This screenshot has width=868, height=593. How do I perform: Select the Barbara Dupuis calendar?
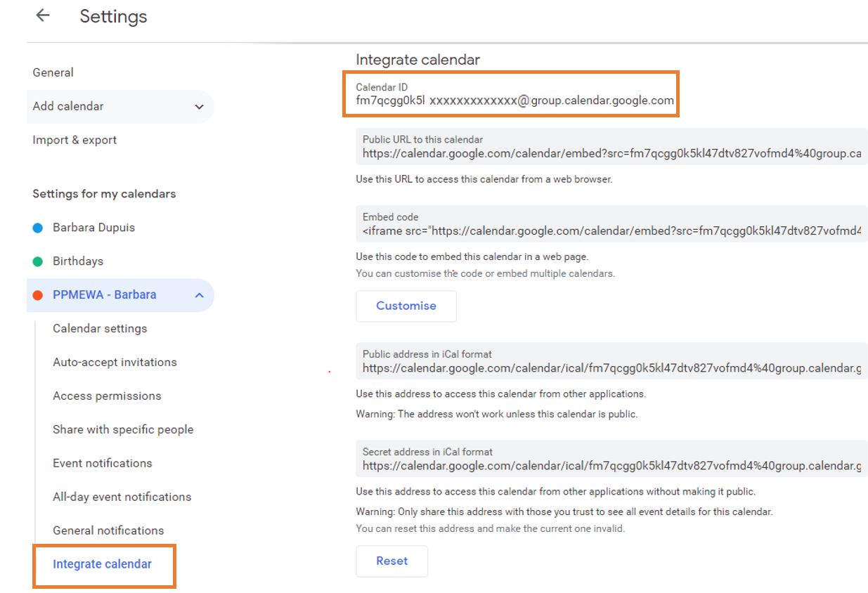click(93, 228)
